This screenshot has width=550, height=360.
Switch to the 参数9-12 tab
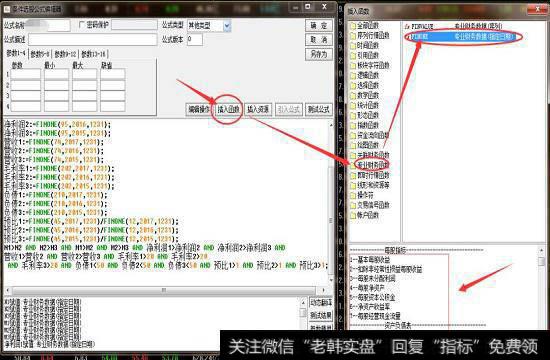[x=65, y=54]
